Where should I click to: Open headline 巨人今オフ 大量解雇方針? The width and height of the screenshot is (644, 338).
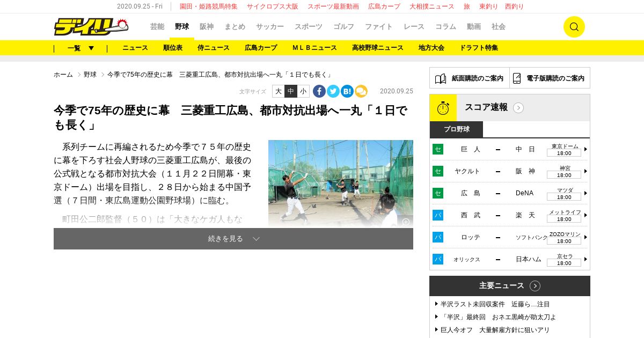(x=495, y=330)
